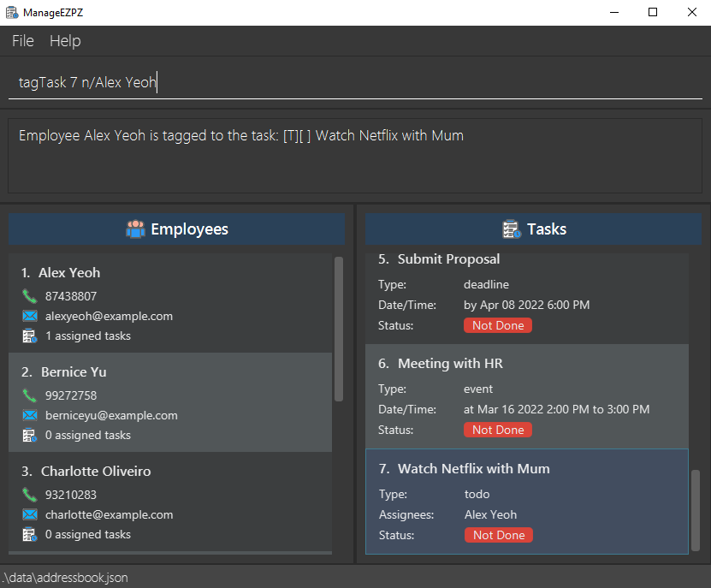This screenshot has height=588, width=711.
Task: Click phone number 93210283
Action: coord(71,495)
